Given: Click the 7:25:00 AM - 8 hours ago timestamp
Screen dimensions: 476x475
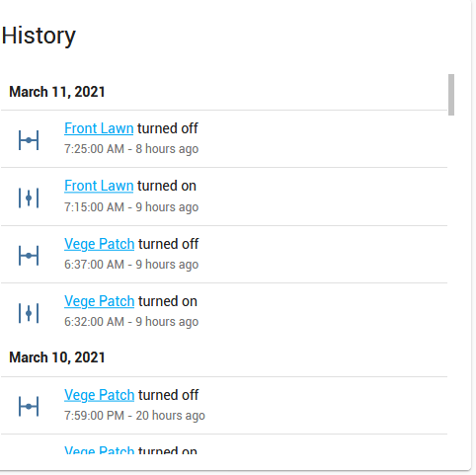Looking at the screenshot, I should [x=131, y=149].
